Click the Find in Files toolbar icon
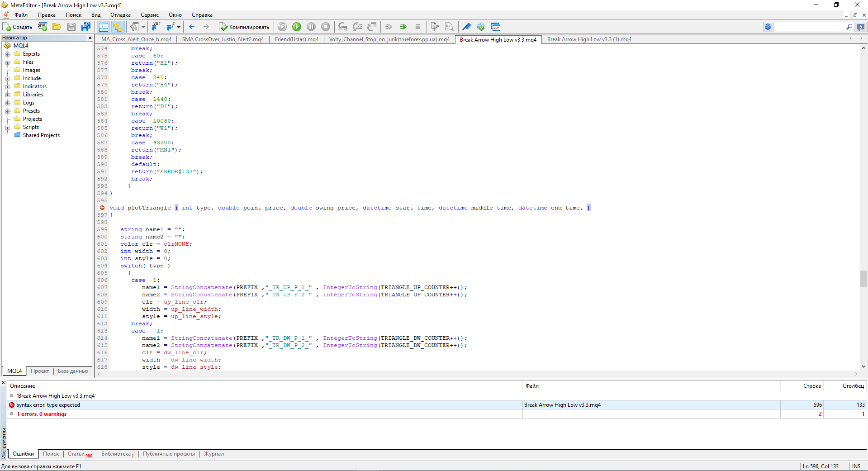The width and height of the screenshot is (868, 471). tap(449, 27)
